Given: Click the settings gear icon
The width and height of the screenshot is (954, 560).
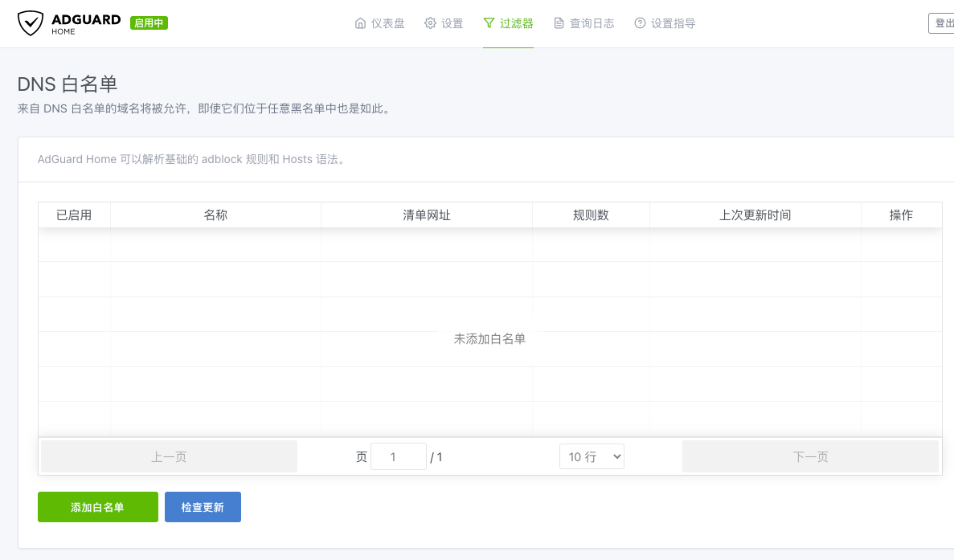Looking at the screenshot, I should 430,23.
